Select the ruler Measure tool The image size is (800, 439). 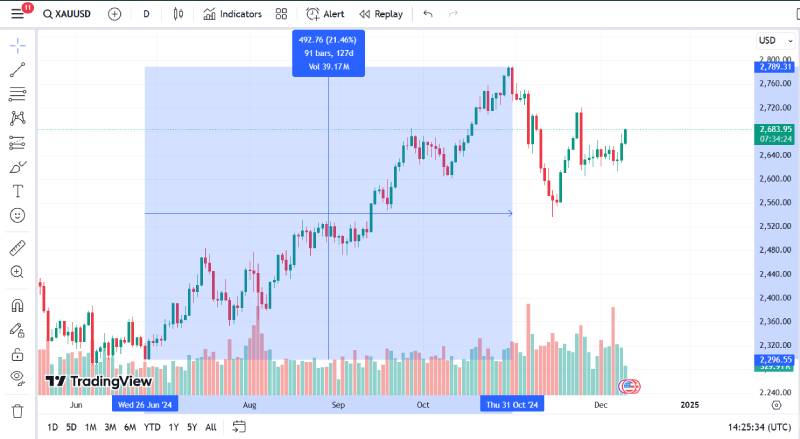click(17, 247)
